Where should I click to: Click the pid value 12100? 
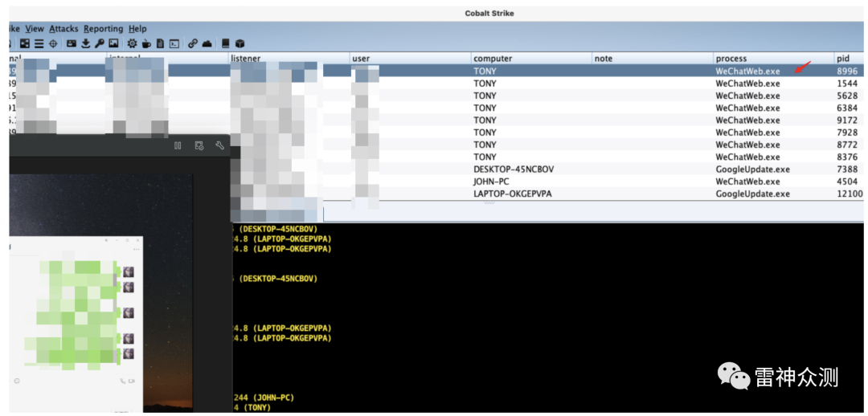(x=850, y=194)
